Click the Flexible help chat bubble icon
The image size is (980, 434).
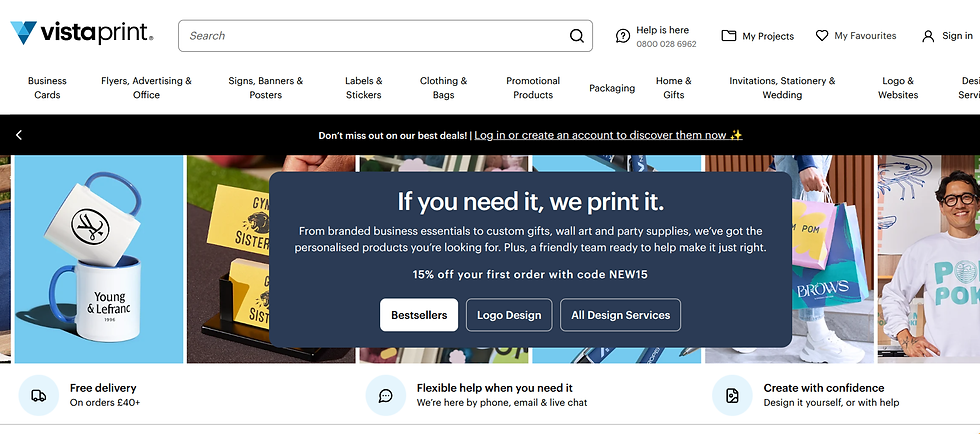[386, 395]
